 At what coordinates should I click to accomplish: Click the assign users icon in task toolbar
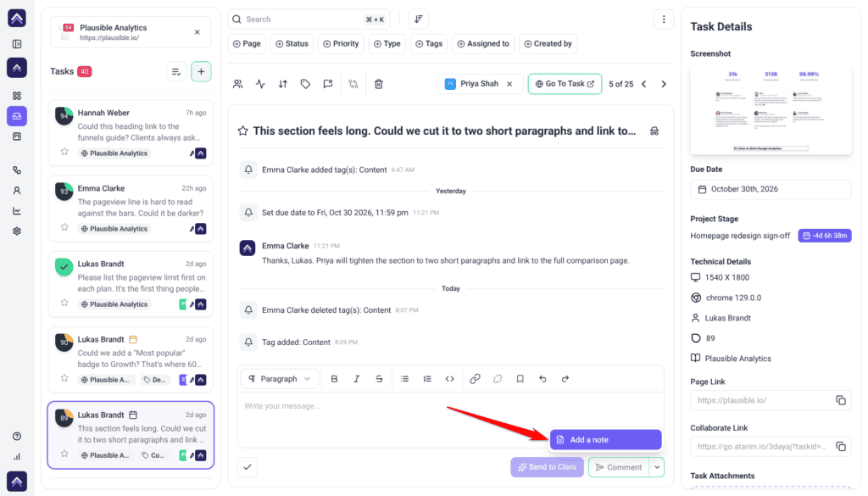click(x=238, y=84)
